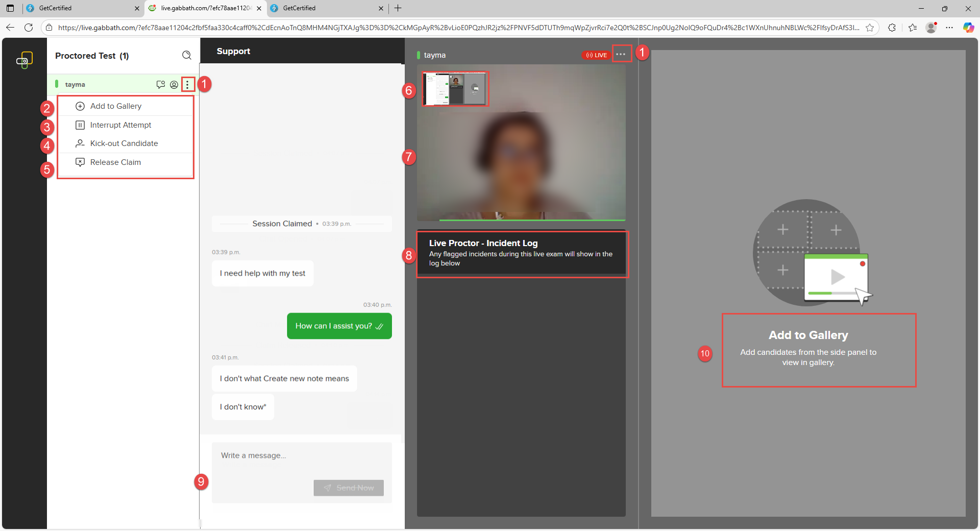Viewport: 980px width, 531px height.
Task: Open the ellipsis menu next to LIVE badge
Action: coord(621,55)
